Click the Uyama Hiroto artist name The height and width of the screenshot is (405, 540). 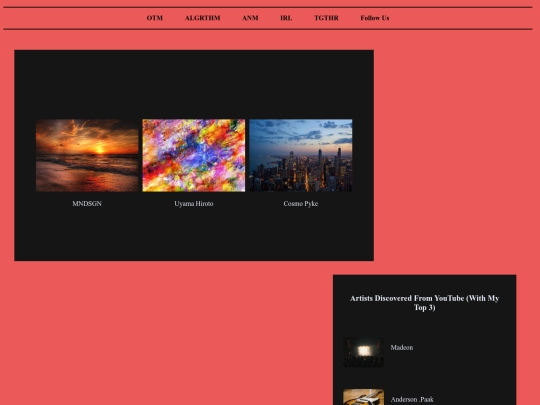[194, 204]
